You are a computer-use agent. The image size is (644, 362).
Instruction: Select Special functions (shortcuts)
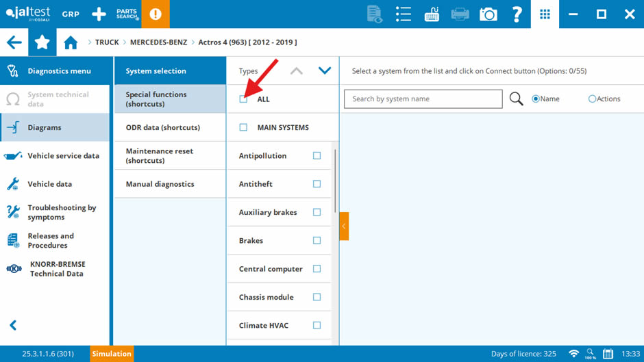pyautogui.click(x=170, y=99)
